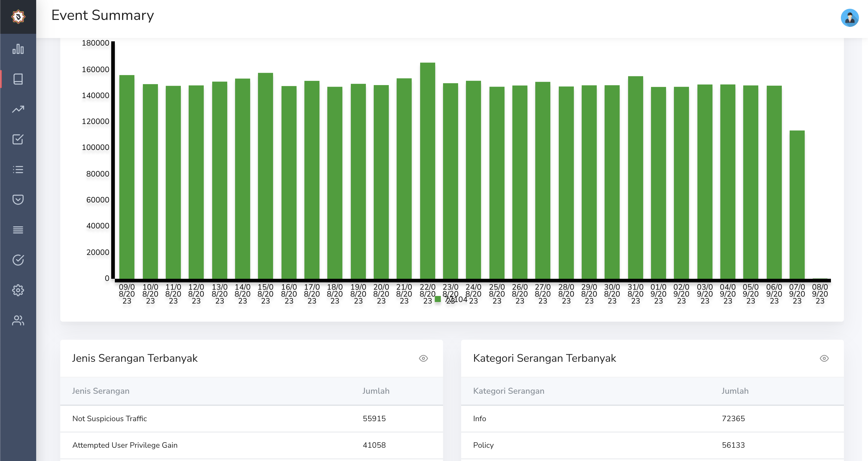The image size is (868, 461).
Task: Click the app logo in the sidebar
Action: (18, 17)
